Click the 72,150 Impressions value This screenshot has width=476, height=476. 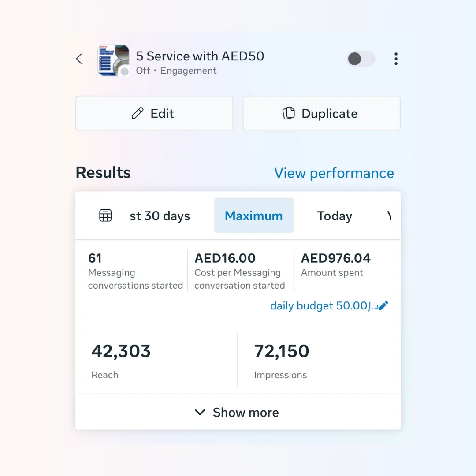pos(281,351)
